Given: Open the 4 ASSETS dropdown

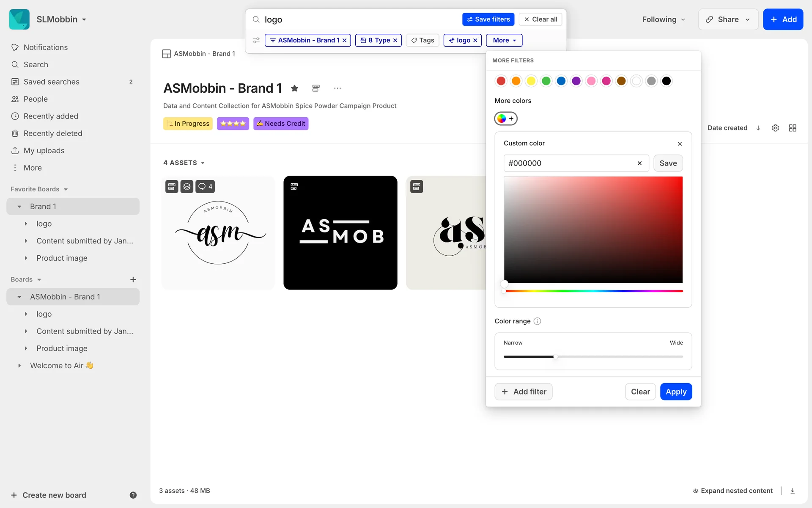Looking at the screenshot, I should (x=184, y=163).
